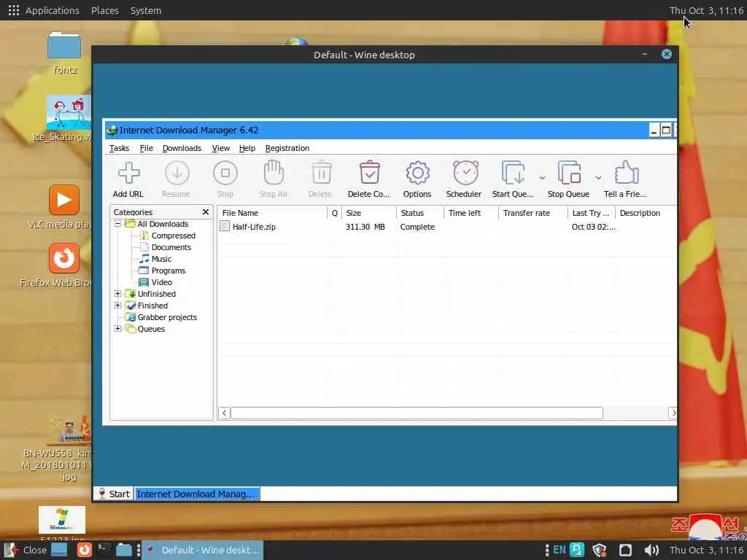Select the Music category
The height and width of the screenshot is (560, 747).
[x=161, y=259]
